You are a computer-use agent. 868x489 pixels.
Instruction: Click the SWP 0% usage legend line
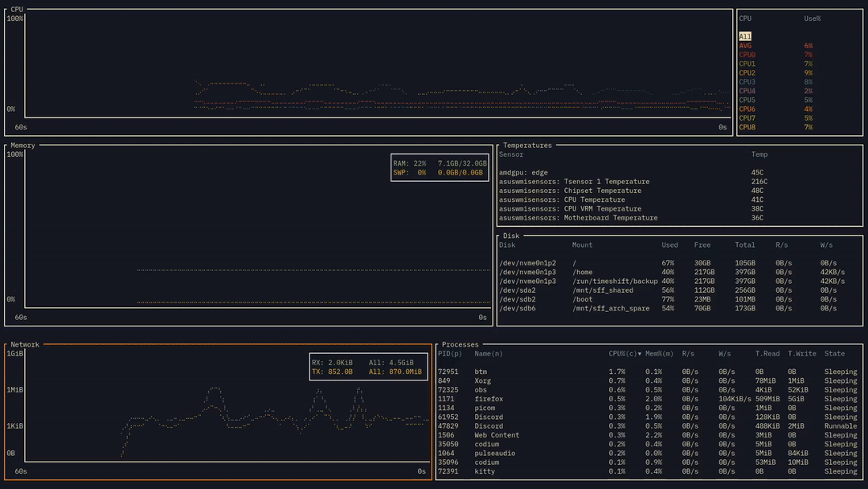click(438, 173)
